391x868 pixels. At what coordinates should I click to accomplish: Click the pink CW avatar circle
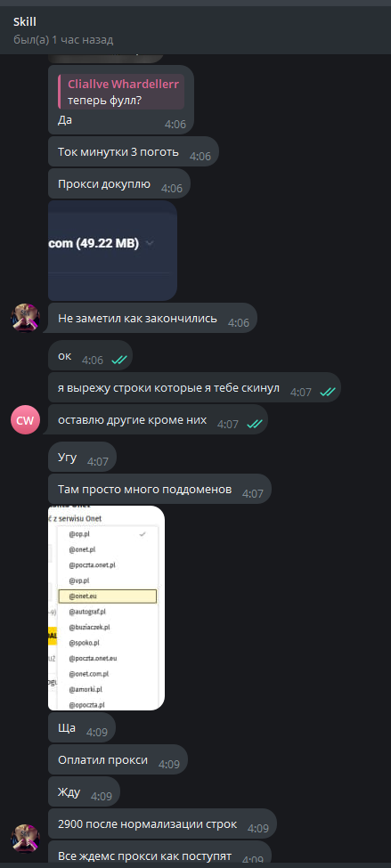click(x=26, y=420)
